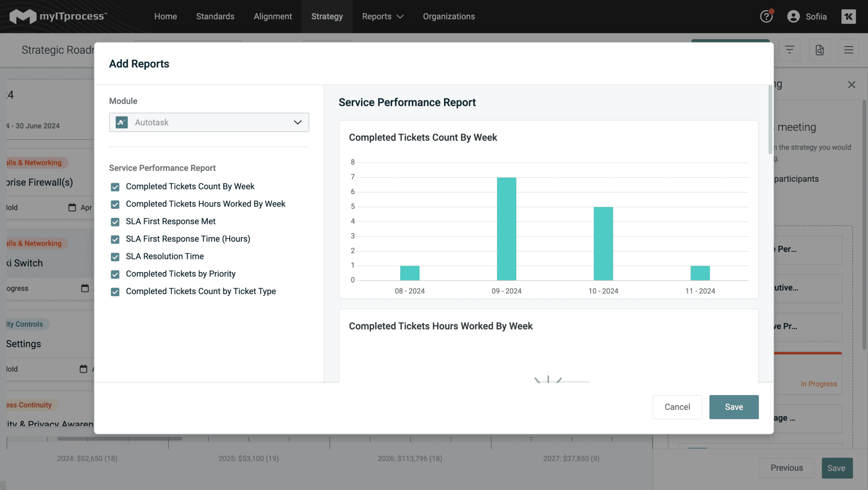
Task: Click the Kaseya 1K icon in top bar
Action: click(849, 17)
